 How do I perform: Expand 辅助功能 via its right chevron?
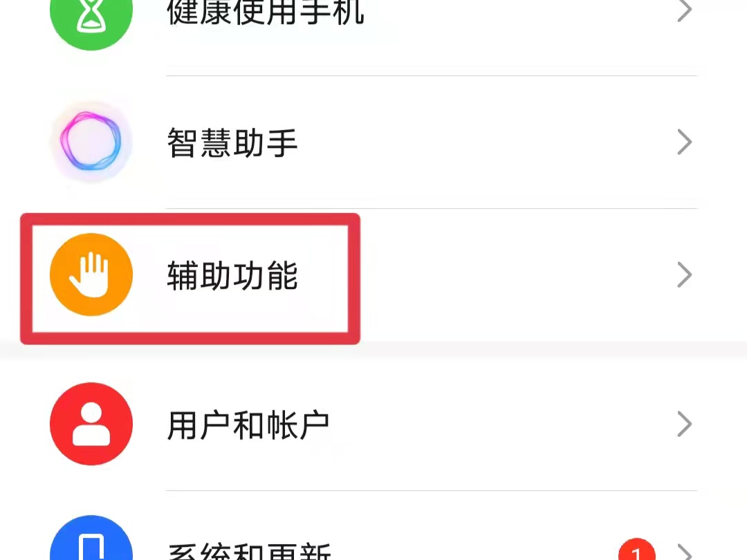click(x=685, y=274)
